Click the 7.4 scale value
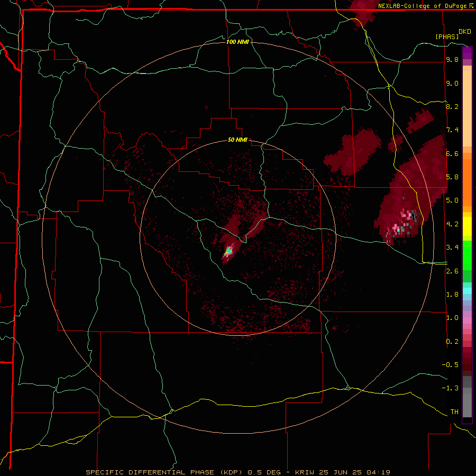The height and width of the screenshot is (476, 476). (452, 130)
